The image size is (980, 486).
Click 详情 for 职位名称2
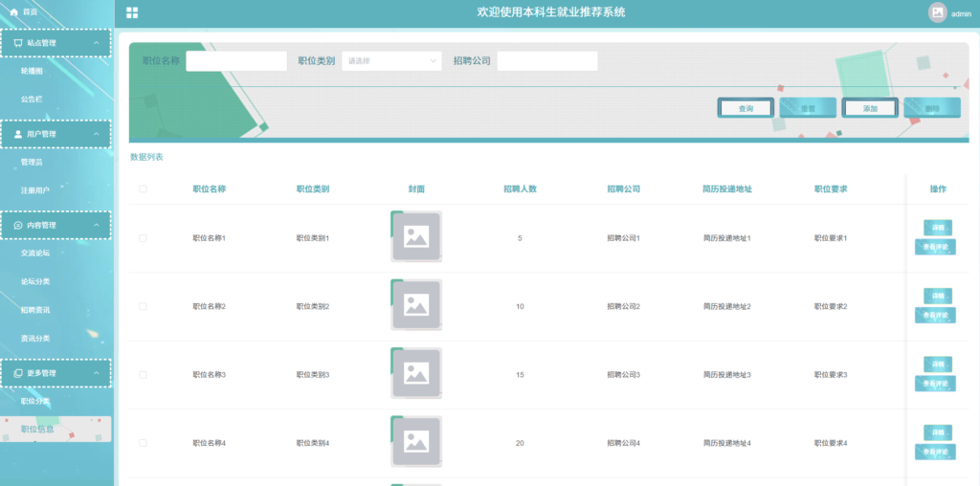(x=938, y=297)
